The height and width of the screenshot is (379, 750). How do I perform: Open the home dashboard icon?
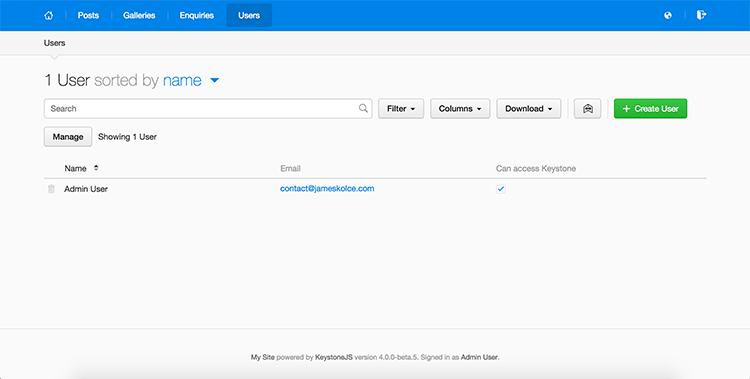click(48, 15)
